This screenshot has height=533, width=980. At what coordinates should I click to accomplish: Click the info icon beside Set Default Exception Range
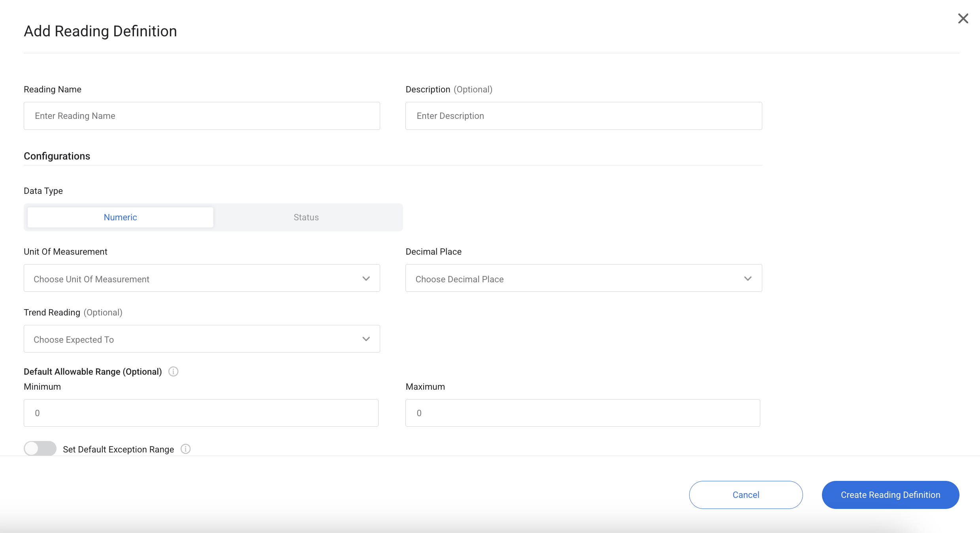185,449
